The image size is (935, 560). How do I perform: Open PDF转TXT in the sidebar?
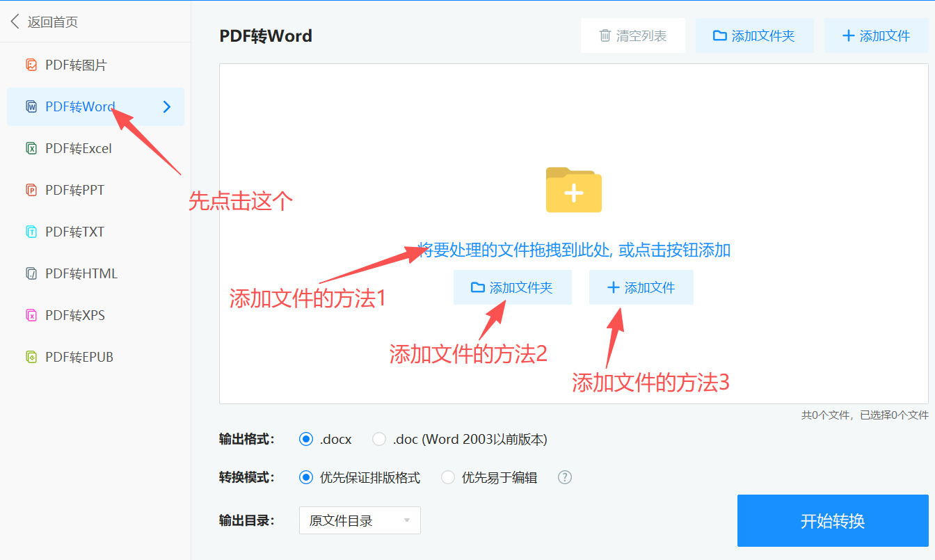[x=95, y=232]
